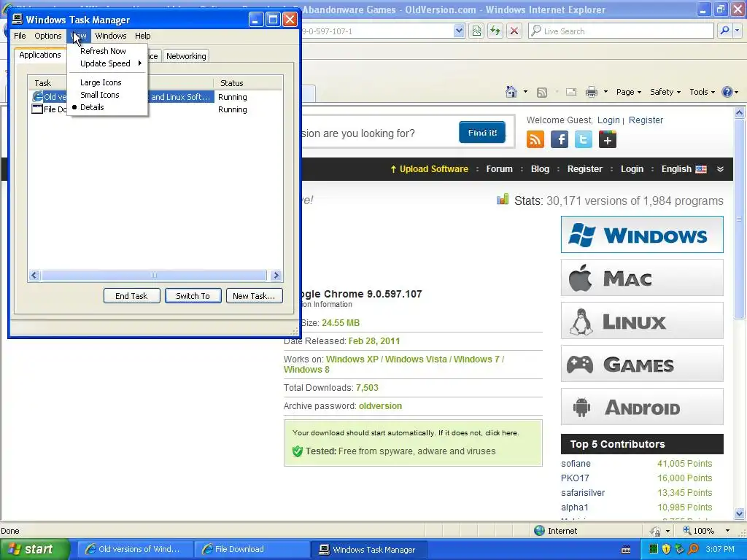Screen dimensions: 747x560
Task: Click the green tray icon beside the shield
Action: pyautogui.click(x=654, y=549)
